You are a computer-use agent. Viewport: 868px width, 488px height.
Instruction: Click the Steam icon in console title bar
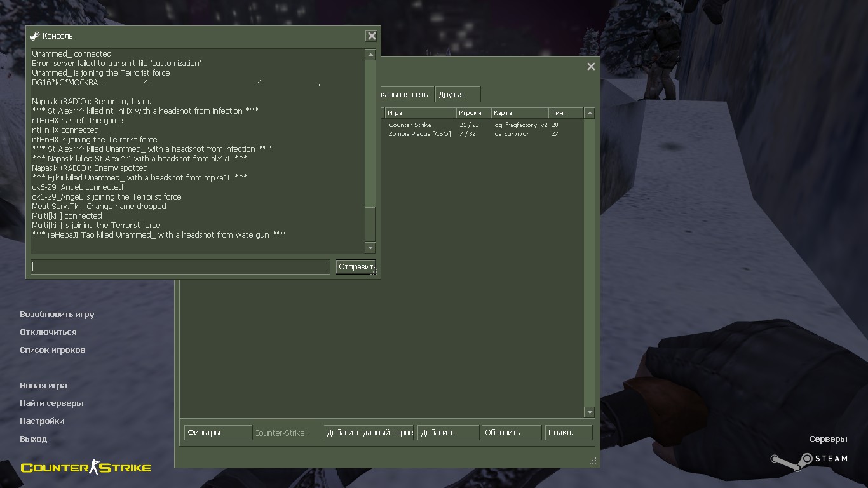coord(35,36)
